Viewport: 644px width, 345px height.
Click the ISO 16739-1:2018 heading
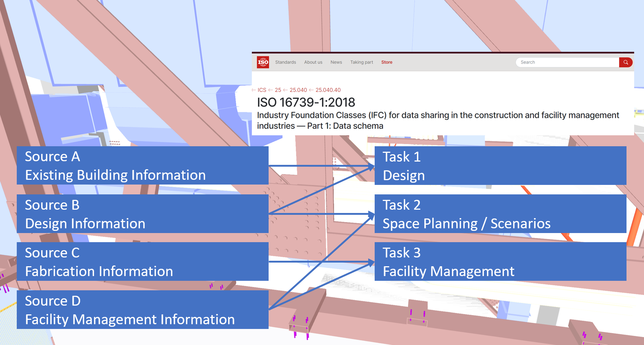click(306, 102)
